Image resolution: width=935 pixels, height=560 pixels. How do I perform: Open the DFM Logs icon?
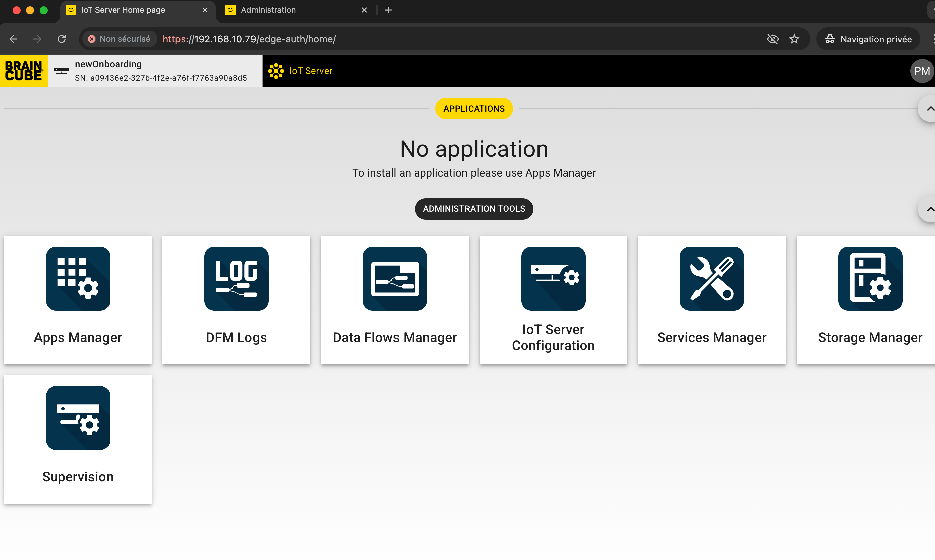pyautogui.click(x=236, y=278)
